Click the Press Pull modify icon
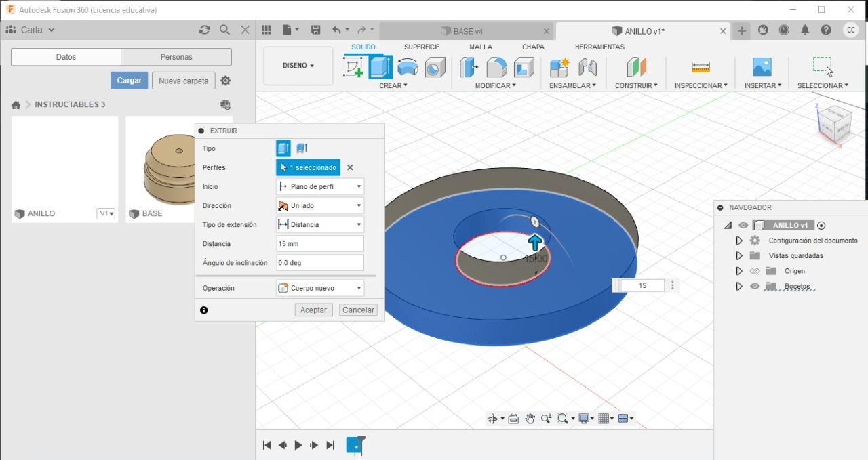The image size is (868, 460). tap(469, 66)
